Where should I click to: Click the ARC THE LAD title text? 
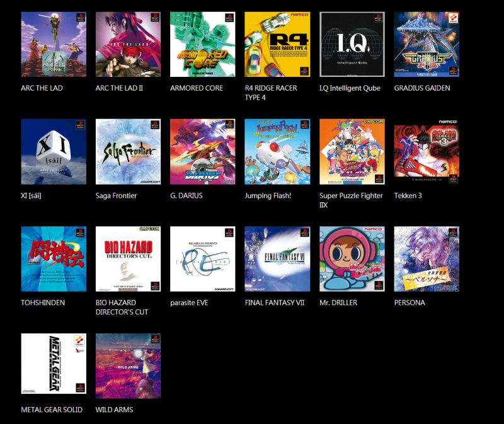(42, 88)
